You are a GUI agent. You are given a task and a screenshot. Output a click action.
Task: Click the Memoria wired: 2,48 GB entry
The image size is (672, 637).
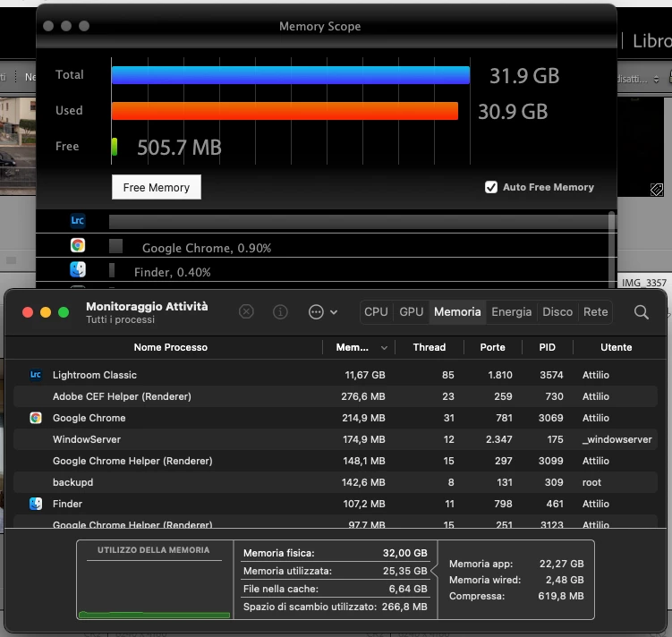pyautogui.click(x=516, y=580)
